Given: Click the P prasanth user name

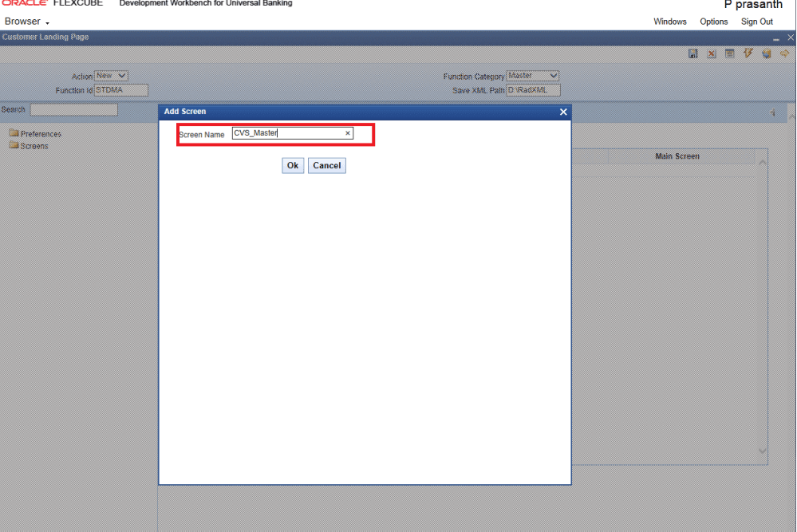Looking at the screenshot, I should click(x=753, y=5).
